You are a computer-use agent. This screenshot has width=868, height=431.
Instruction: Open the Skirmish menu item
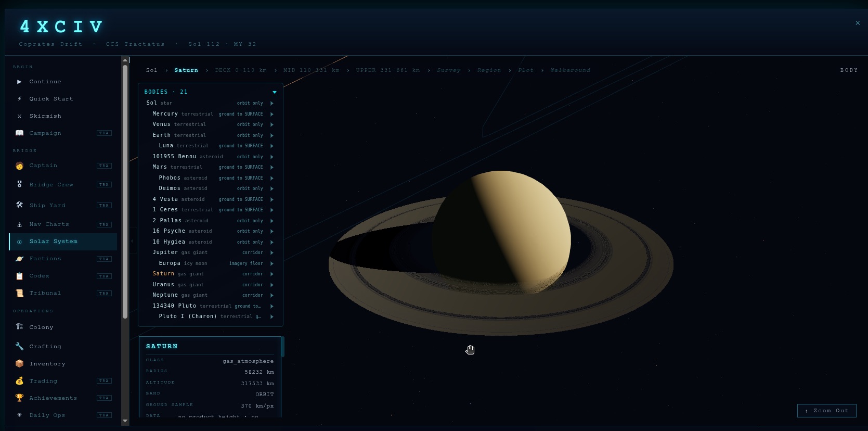click(x=63, y=116)
